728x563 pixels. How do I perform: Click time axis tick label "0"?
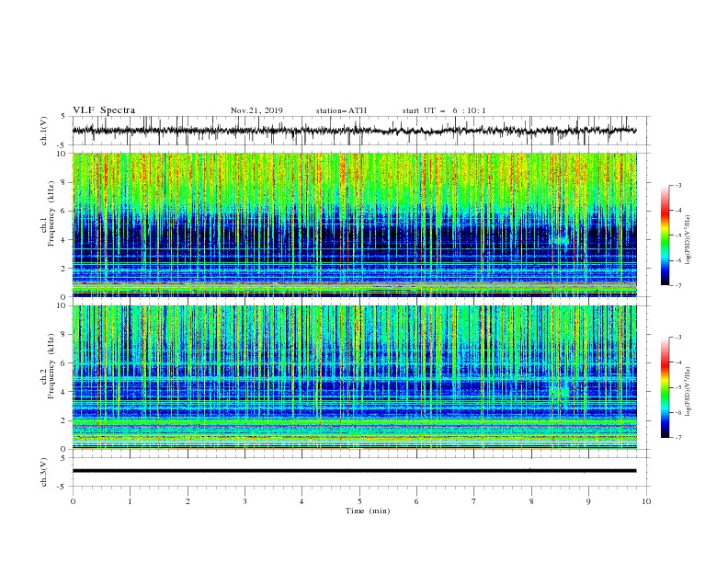(x=73, y=501)
